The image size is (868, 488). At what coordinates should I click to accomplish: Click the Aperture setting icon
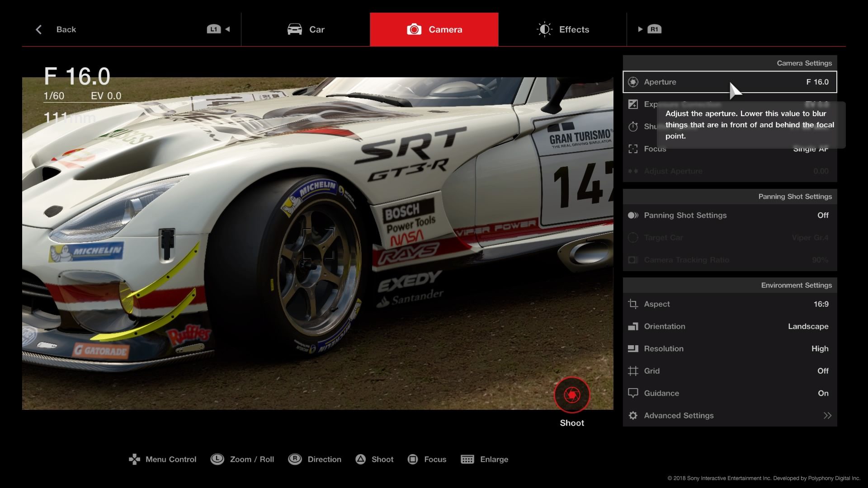[x=633, y=82]
